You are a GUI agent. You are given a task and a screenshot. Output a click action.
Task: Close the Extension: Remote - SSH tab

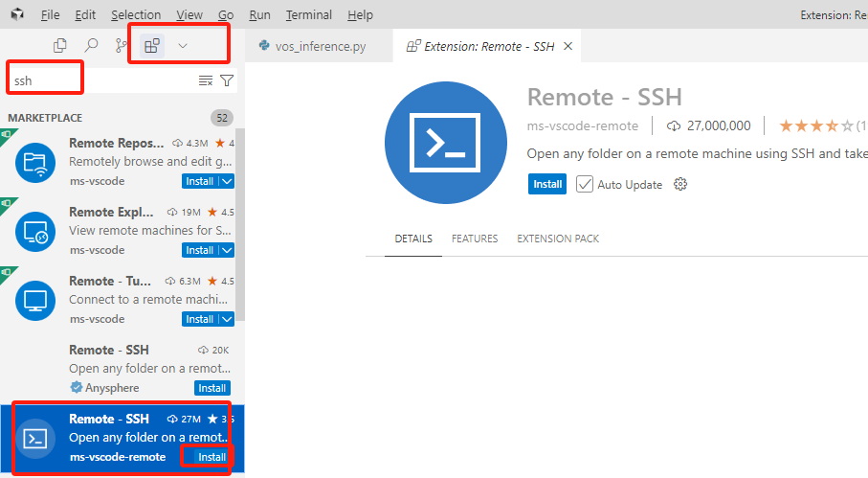click(x=568, y=47)
